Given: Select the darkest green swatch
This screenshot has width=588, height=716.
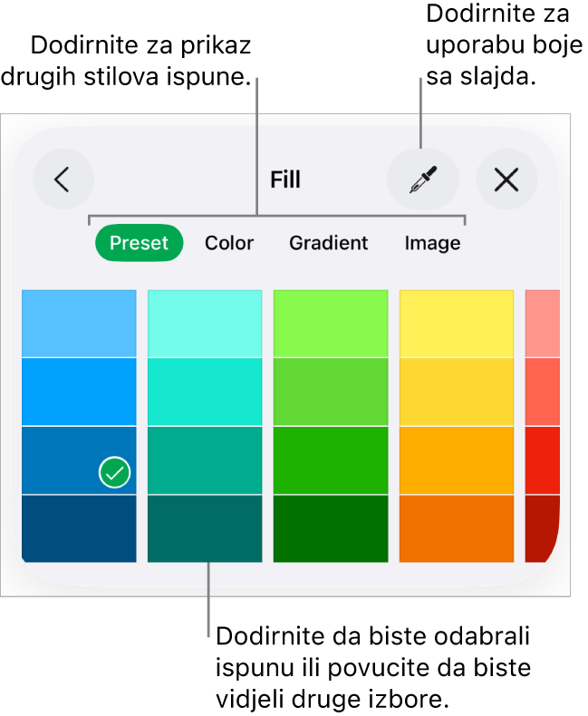Looking at the screenshot, I should coord(331,528).
